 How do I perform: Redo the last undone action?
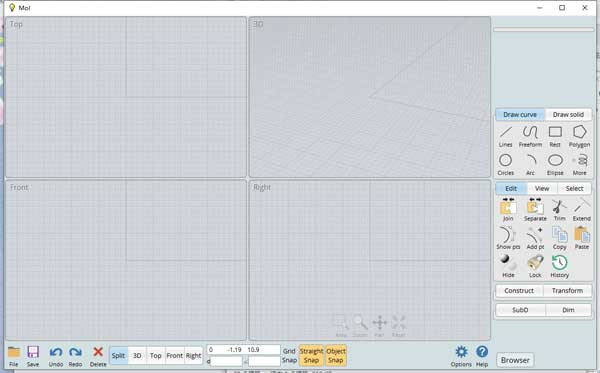(75, 356)
